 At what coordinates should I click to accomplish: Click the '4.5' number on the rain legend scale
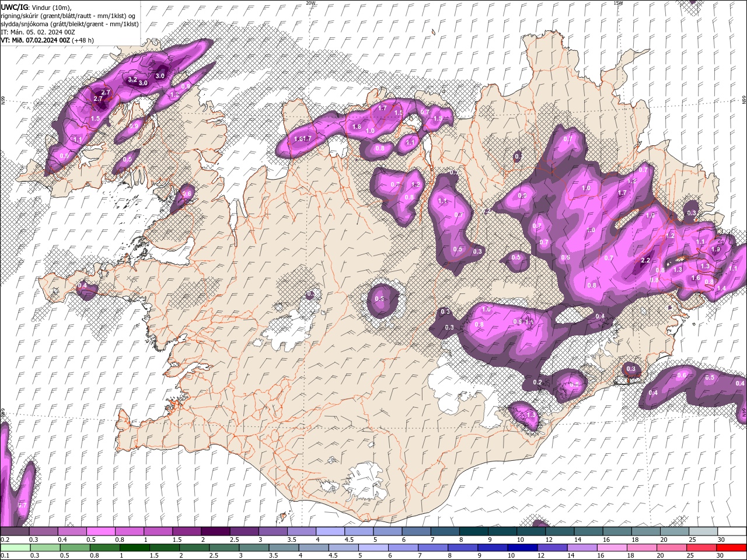click(x=333, y=556)
